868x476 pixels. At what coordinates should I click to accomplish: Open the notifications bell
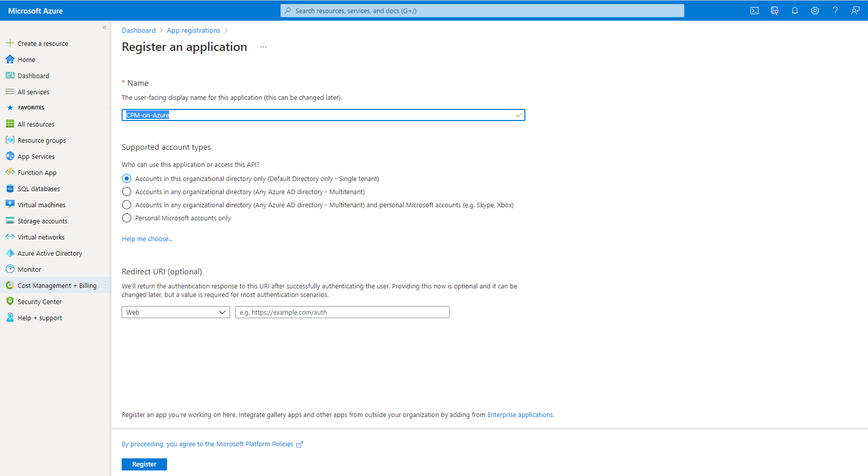795,11
